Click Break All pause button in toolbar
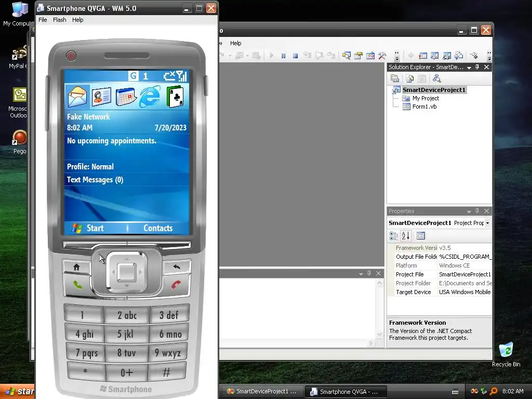 coord(283,56)
